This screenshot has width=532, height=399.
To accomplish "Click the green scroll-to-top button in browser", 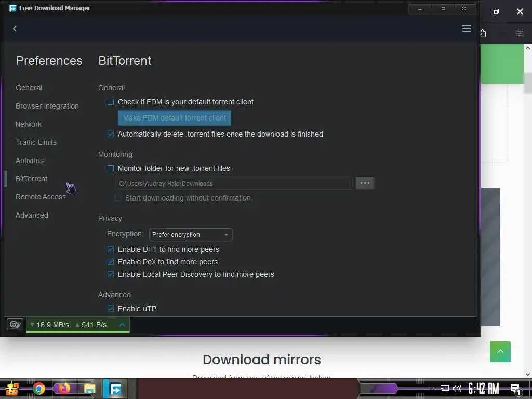I will coord(500,352).
